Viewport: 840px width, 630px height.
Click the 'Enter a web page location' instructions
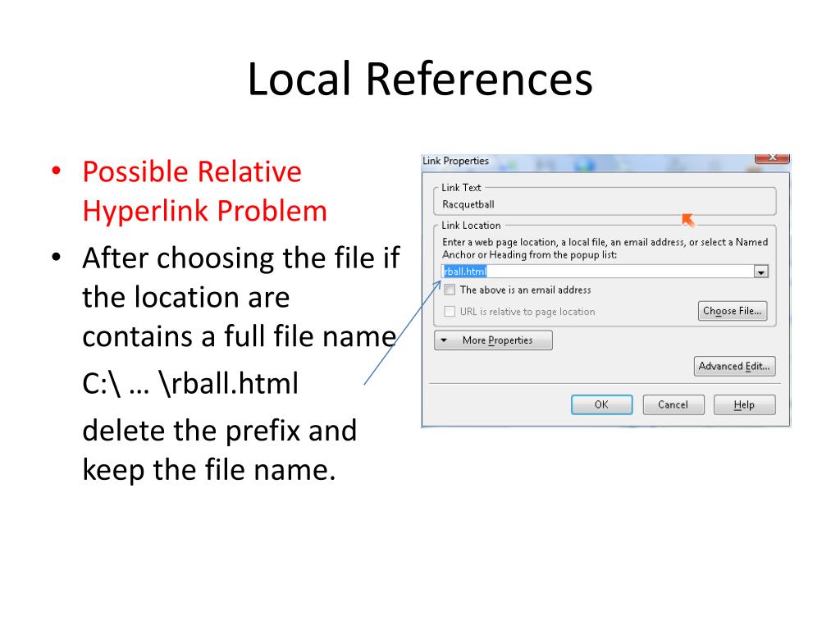[x=605, y=248]
